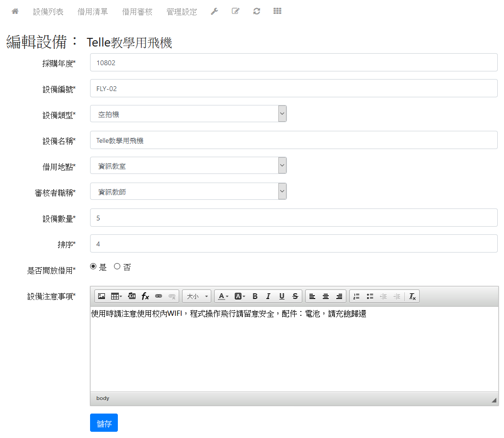Viewport: 504px width, 438px height.
Task: Insert image using editor toolbar icon
Action: click(x=102, y=297)
